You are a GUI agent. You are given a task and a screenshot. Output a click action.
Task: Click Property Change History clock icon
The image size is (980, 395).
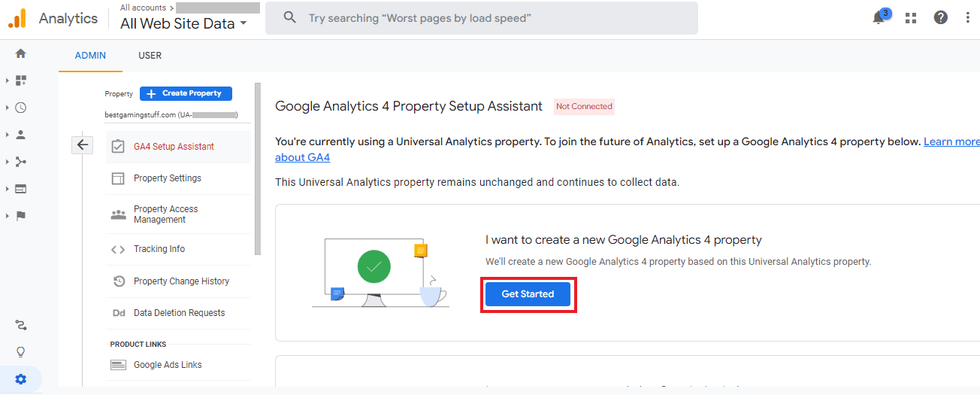tap(119, 281)
